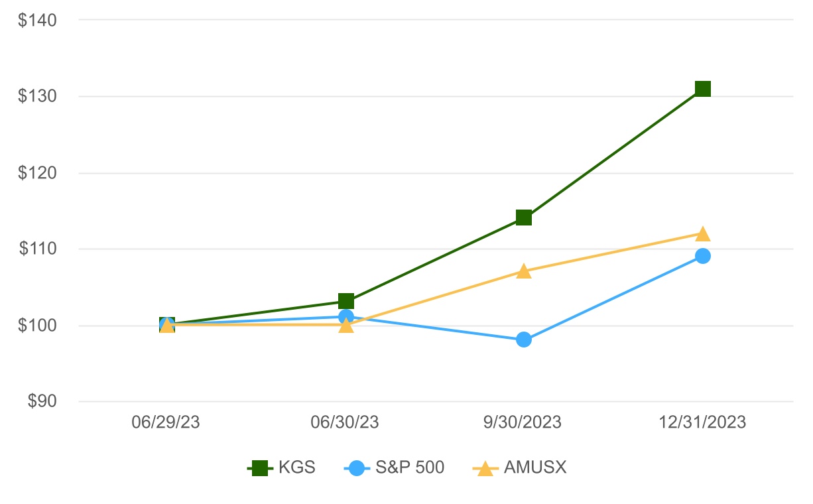This screenshot has height=504, width=813.
Task: Select AMUSX triangle point at 12/31/2023
Action: tap(703, 233)
